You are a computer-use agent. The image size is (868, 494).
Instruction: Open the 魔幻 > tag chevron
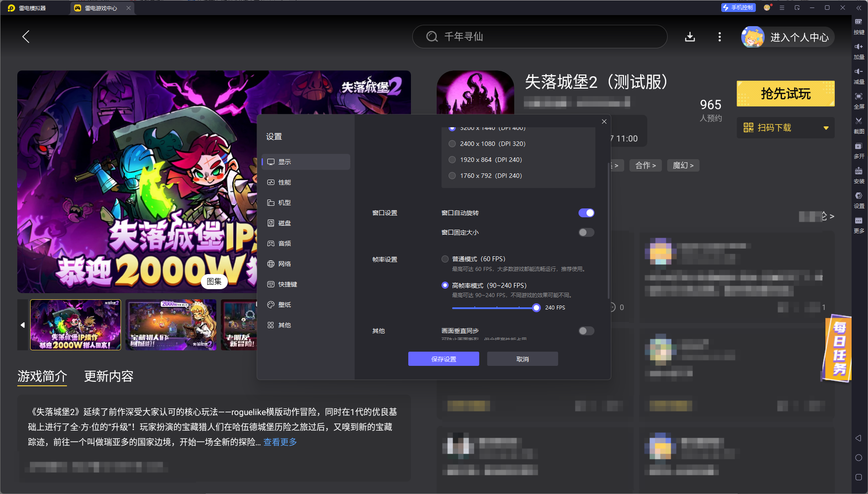[x=683, y=165]
